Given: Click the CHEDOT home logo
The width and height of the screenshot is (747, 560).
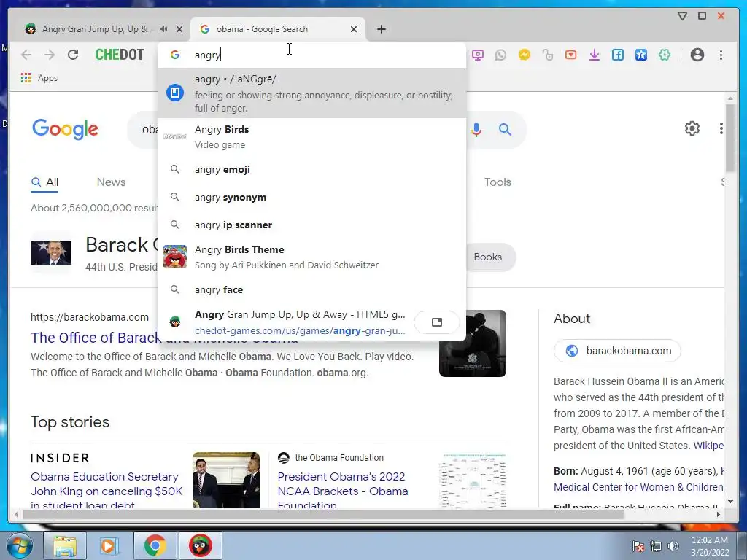Looking at the screenshot, I should (x=120, y=55).
